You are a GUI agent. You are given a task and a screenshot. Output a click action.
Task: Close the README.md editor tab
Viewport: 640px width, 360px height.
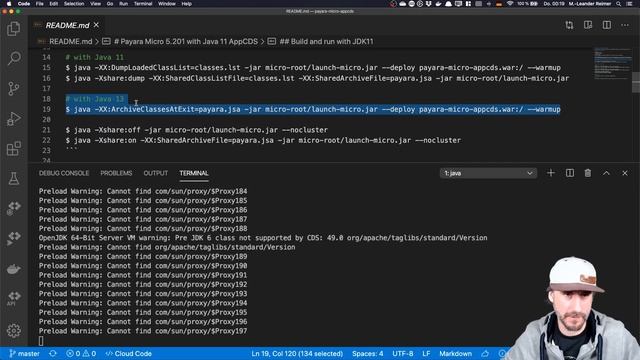[x=96, y=25]
